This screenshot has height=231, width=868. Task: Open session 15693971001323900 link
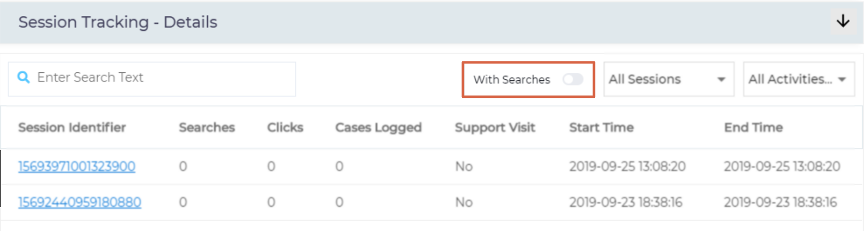[x=77, y=166]
